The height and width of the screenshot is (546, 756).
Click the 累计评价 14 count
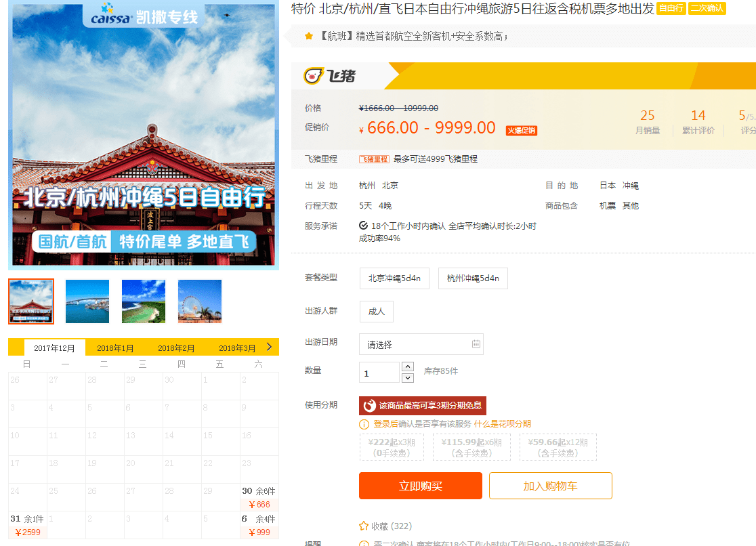[698, 121]
